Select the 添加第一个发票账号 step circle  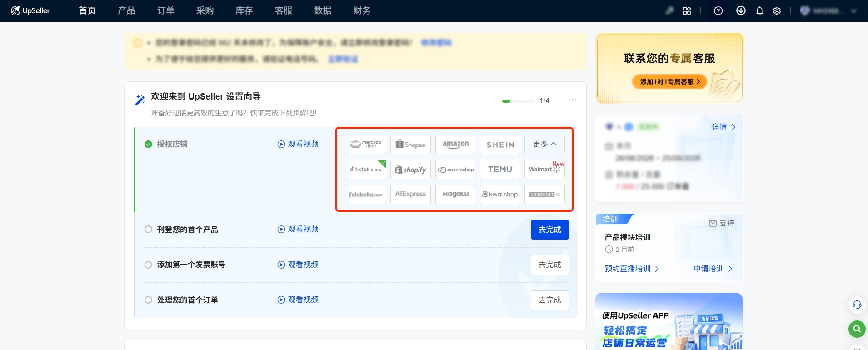coord(148,265)
